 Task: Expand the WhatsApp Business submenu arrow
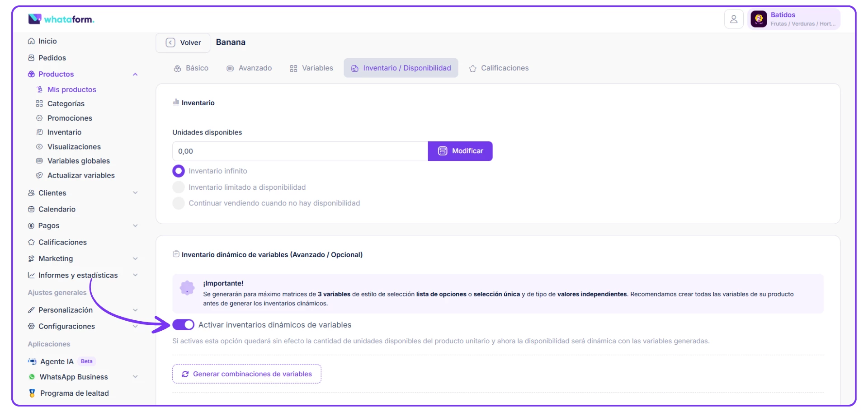click(135, 377)
